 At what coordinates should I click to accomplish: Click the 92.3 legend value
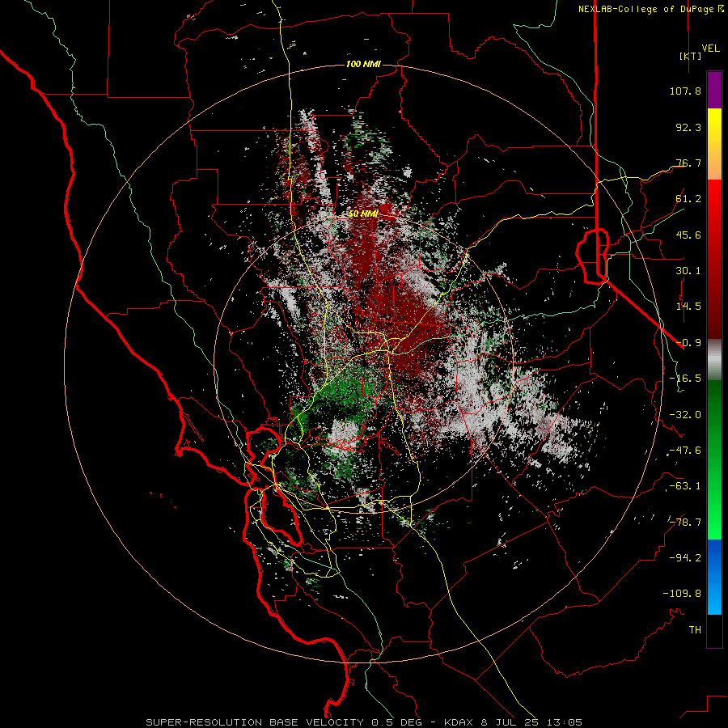pyautogui.click(x=688, y=127)
